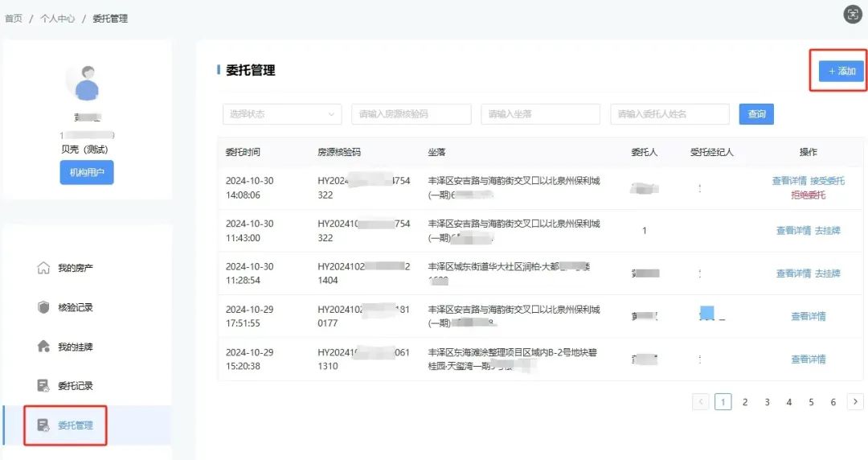Viewport: 868px width, 460px height.
Task: Go to next page arrow
Action: (855, 402)
